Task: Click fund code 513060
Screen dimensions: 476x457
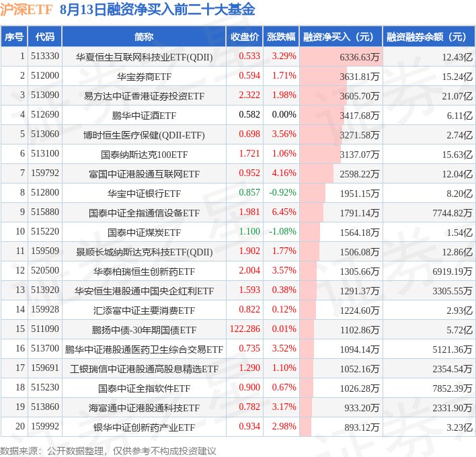Action: 45,134
